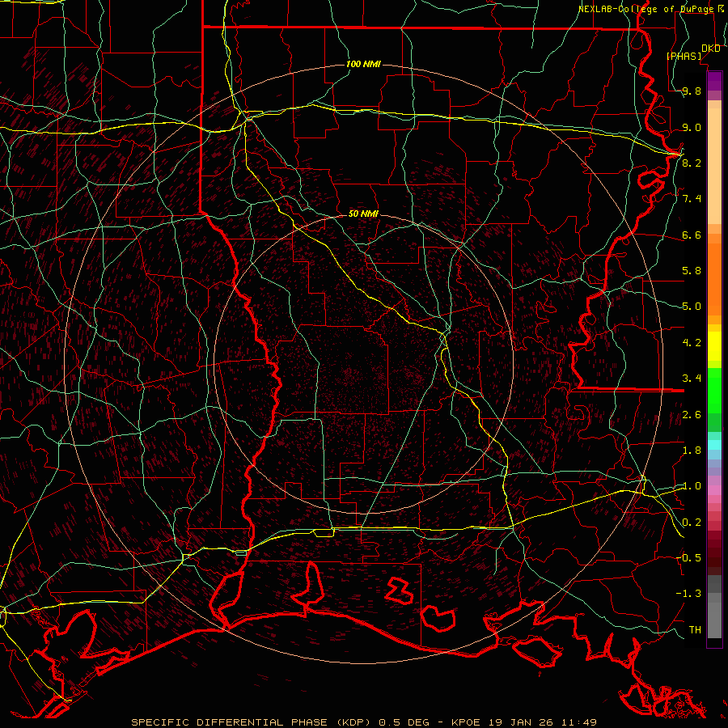Click the cyan band of the color scale
Screen dimensions: 728x728
(x=714, y=444)
